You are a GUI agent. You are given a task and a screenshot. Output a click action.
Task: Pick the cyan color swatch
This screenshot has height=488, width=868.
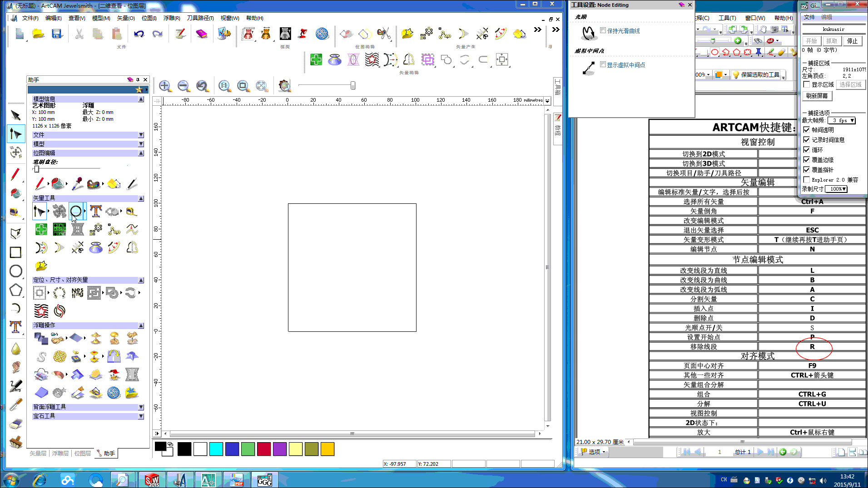coord(216,449)
